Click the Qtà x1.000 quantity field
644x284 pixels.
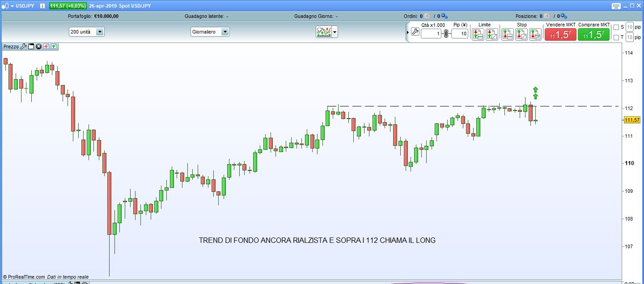pyautogui.click(x=431, y=34)
